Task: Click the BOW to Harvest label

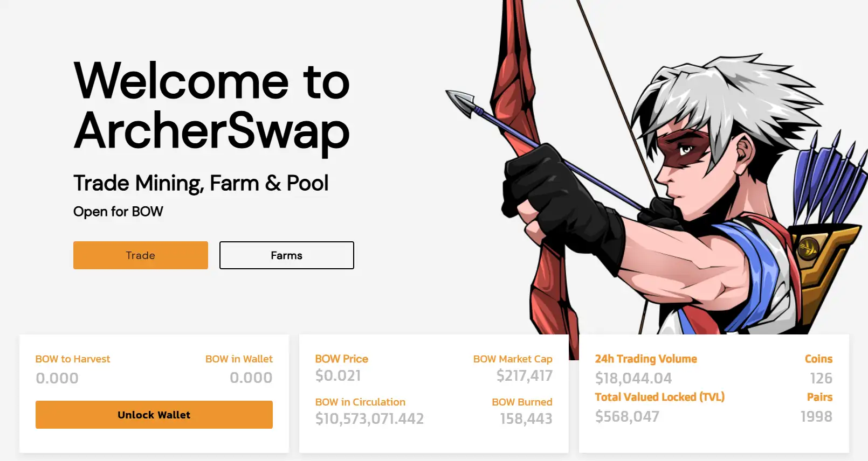Action: coord(73,359)
